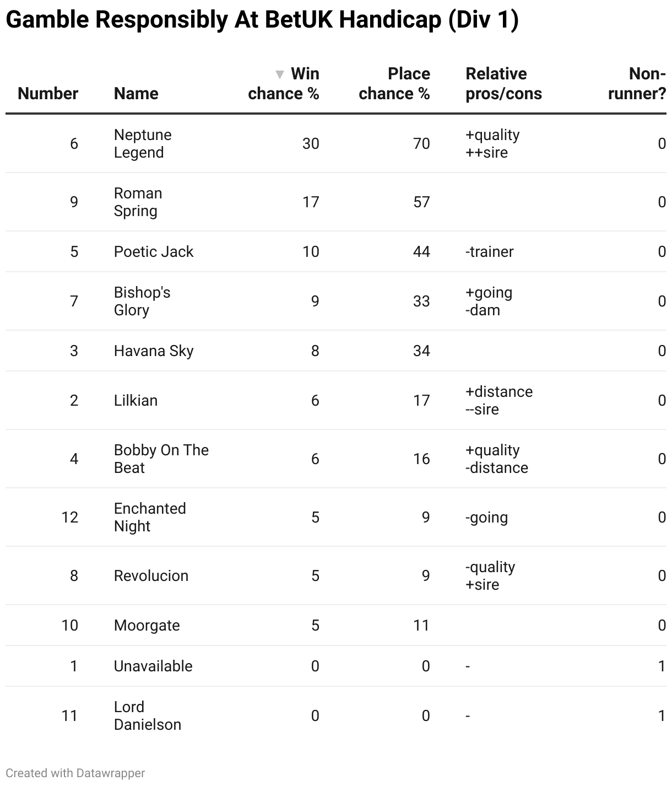This screenshot has height=786, width=672.
Task: Select the Neptune Legend name cell
Action: [x=143, y=144]
